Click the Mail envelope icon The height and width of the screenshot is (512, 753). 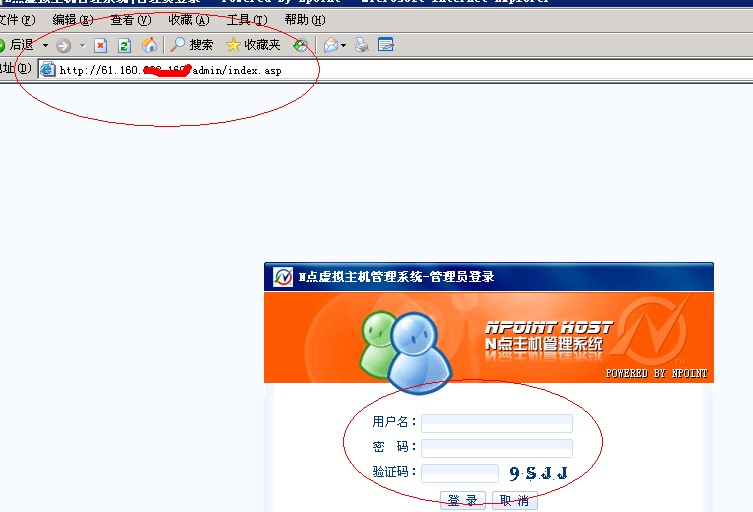(x=331, y=46)
